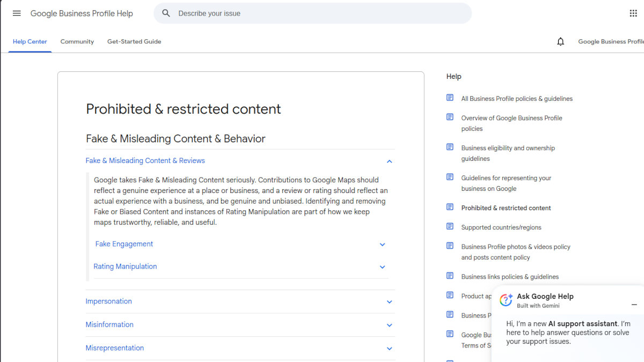Expand the Misrepresentation section chevron
The image size is (644, 362).
click(x=390, y=349)
